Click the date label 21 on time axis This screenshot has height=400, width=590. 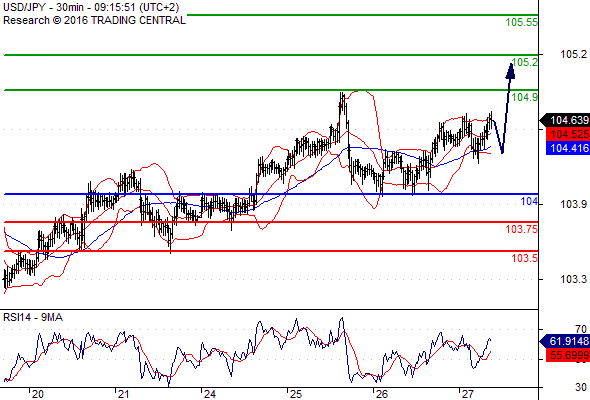tap(123, 394)
